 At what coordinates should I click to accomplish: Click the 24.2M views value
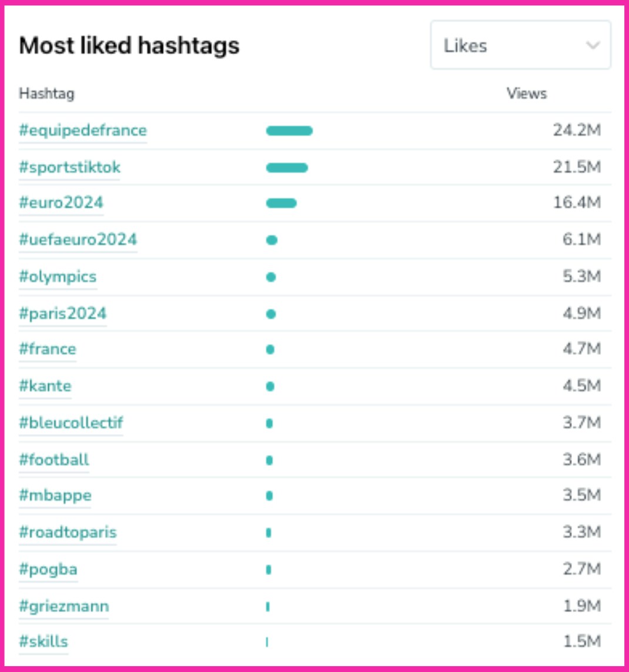click(x=577, y=131)
